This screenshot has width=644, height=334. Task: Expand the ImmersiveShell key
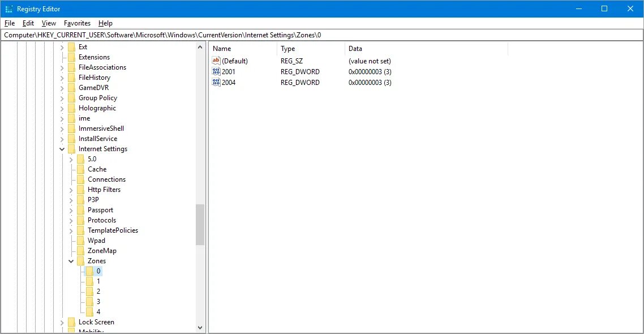(62, 129)
